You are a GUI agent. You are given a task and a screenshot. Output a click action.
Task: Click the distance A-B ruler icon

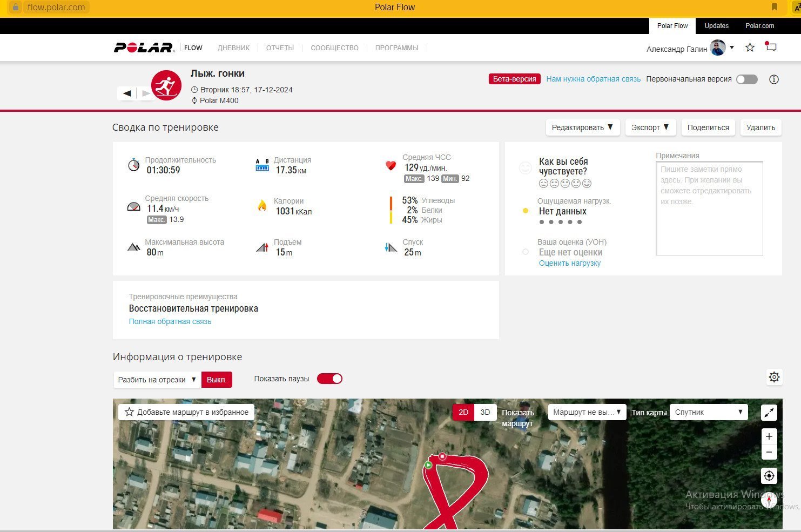(x=262, y=165)
